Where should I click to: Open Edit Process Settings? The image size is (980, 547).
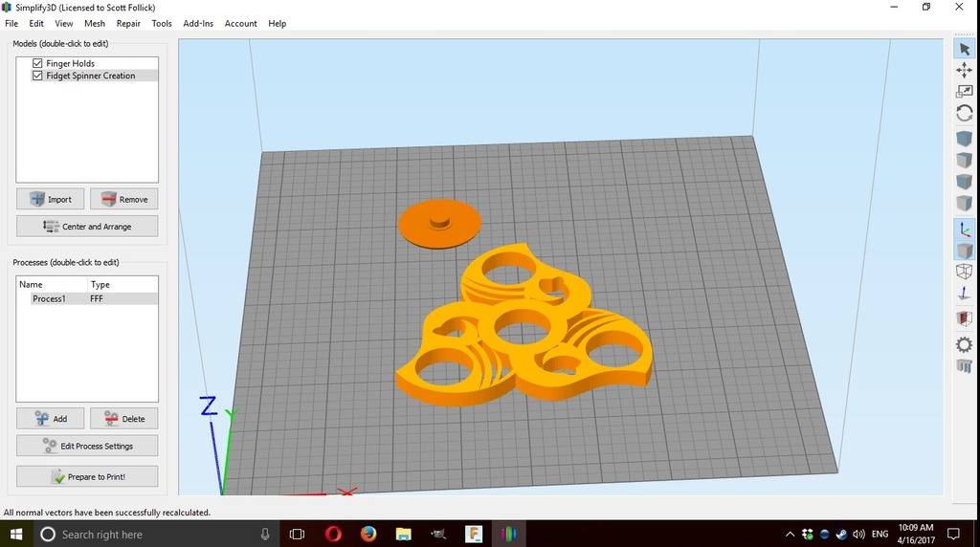point(87,446)
